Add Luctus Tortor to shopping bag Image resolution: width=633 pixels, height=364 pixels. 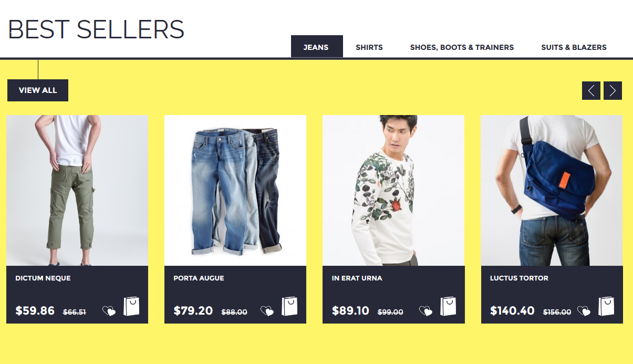pos(606,306)
